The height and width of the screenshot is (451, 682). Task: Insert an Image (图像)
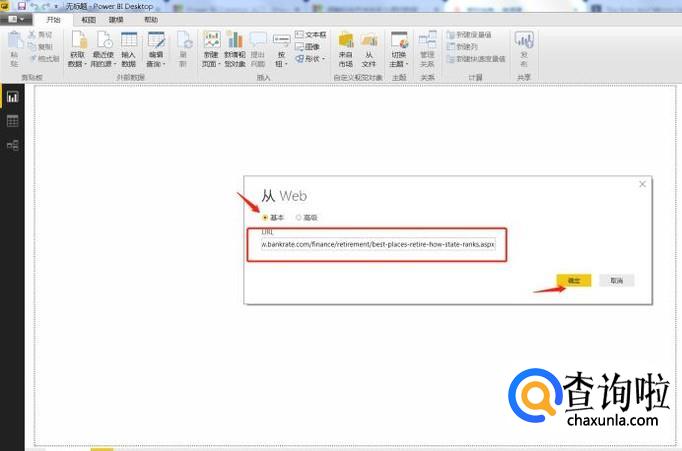307,47
